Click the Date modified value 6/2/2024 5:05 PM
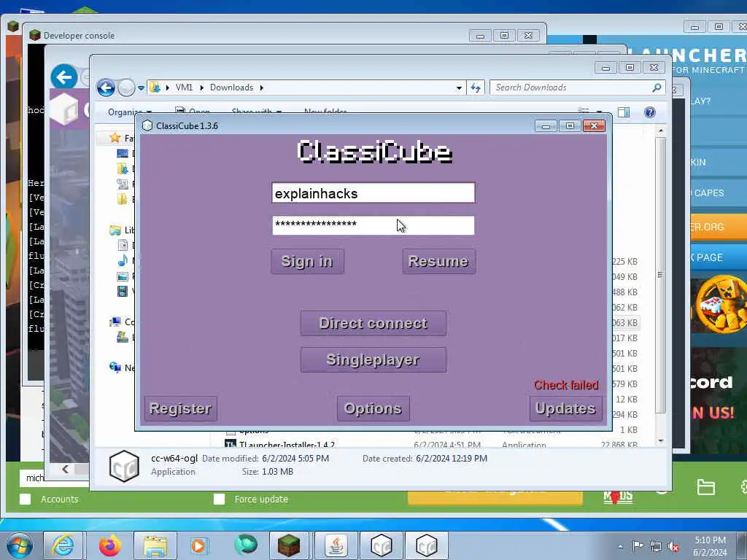This screenshot has height=560, width=747. tap(295, 459)
